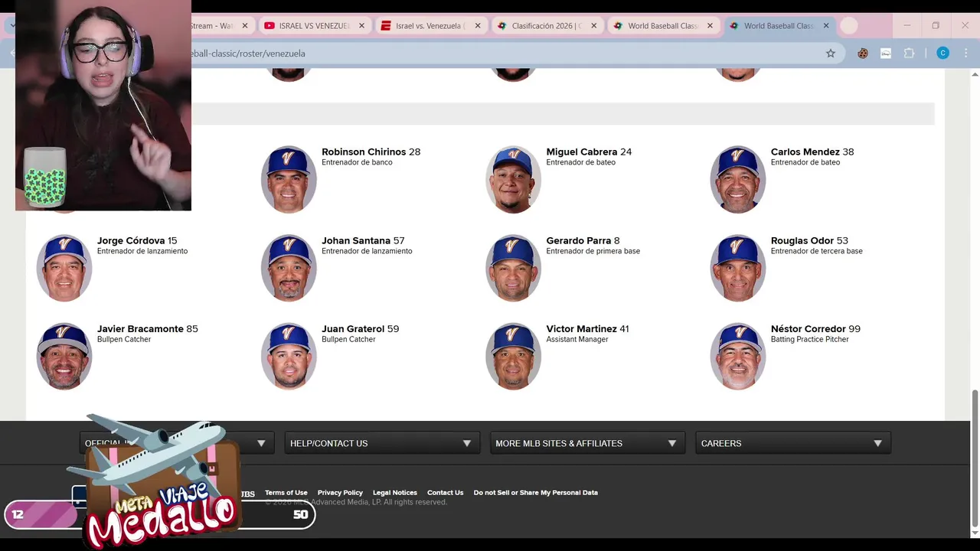Screen dimensions: 980x551
Task: Click Entrenador de banco label
Action: 357,162
